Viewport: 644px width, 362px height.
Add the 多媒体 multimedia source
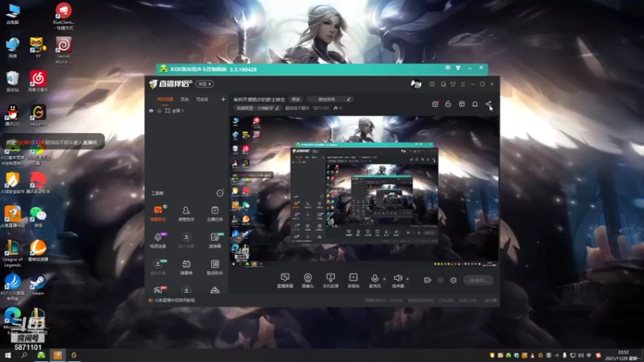tap(353, 280)
